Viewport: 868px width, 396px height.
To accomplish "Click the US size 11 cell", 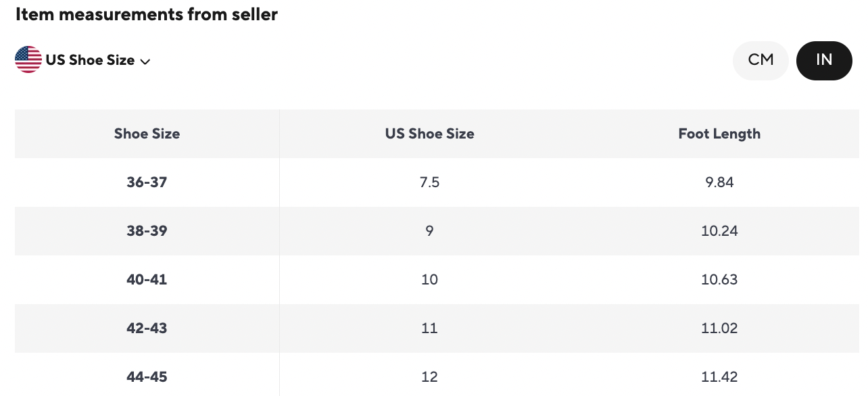I will [x=429, y=328].
